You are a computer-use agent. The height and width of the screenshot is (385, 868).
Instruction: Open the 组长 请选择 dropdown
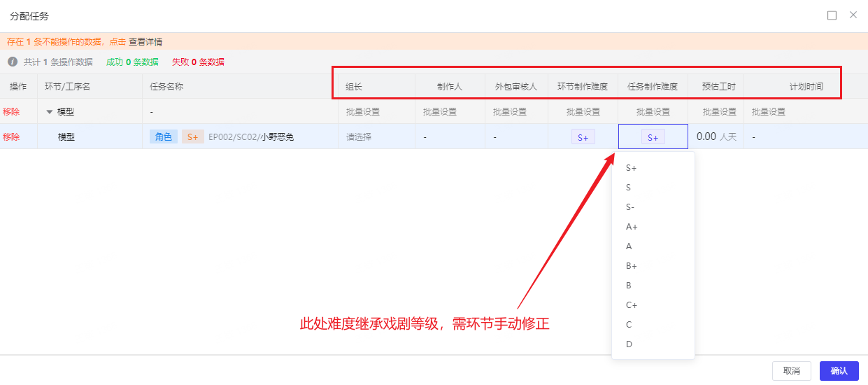pos(359,137)
